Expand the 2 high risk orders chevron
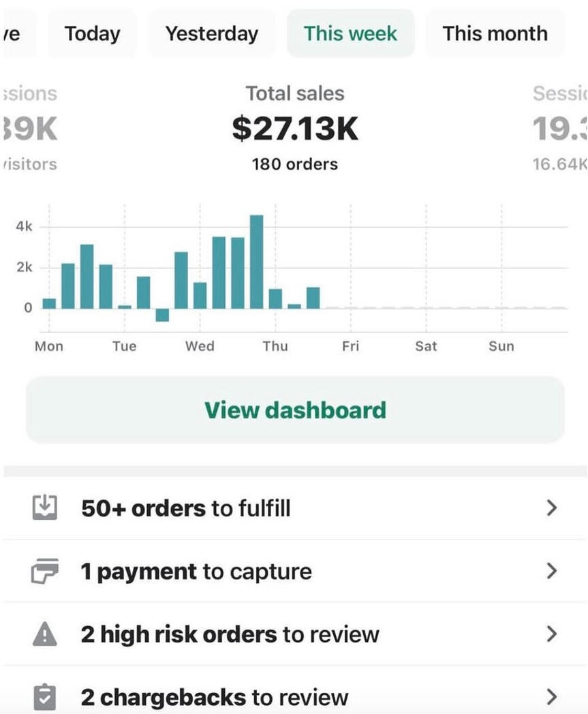The width and height of the screenshot is (588, 714). coord(552,634)
